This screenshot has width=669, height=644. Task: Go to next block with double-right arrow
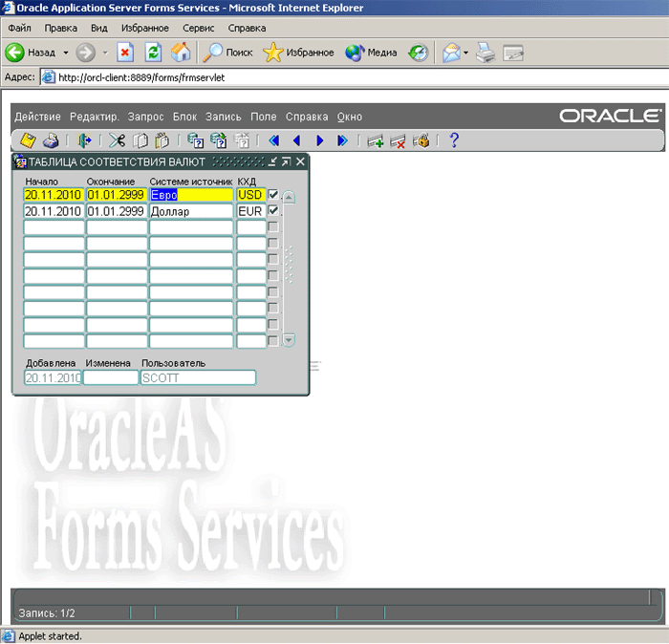click(342, 140)
